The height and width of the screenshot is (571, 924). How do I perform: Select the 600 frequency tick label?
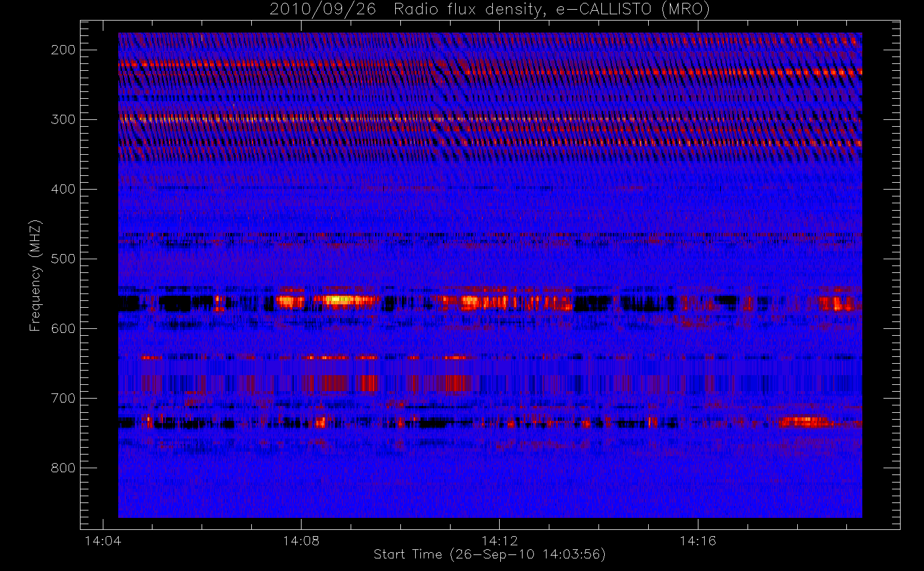click(x=63, y=328)
